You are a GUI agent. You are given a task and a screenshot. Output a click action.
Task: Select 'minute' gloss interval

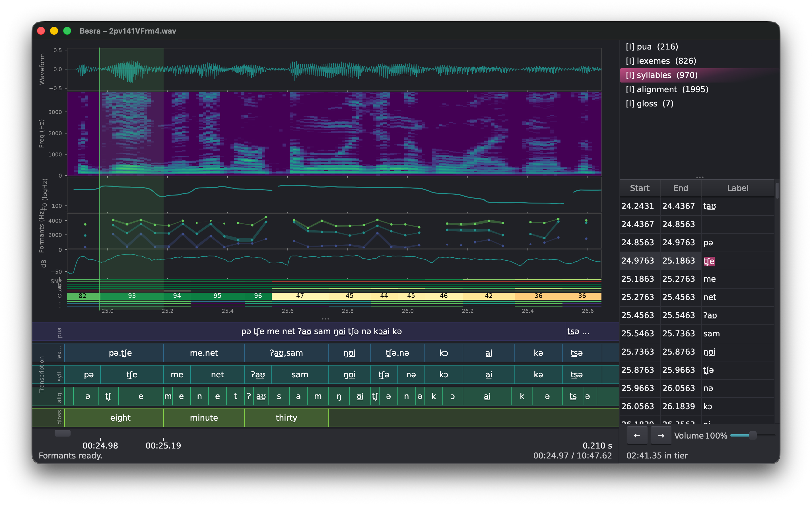point(204,418)
